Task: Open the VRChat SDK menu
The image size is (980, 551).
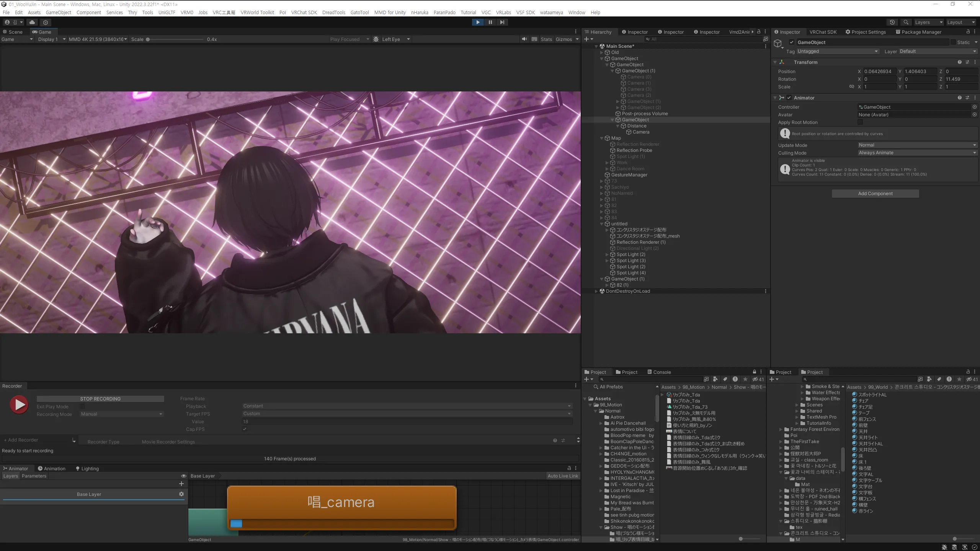Action: pos(304,12)
